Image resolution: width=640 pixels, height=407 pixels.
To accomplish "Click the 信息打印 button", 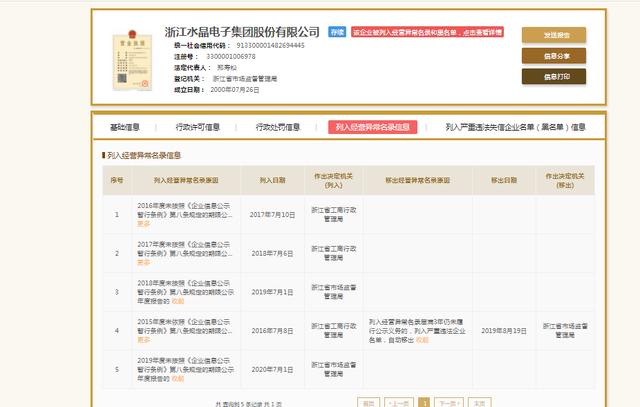I will [553, 76].
